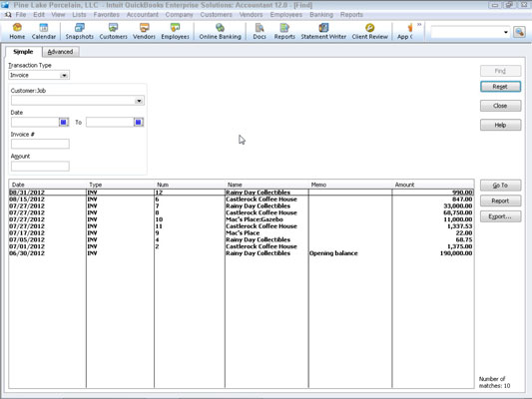Click the search magnifier icon
Viewport: 532px width, 399px height.
[519, 32]
